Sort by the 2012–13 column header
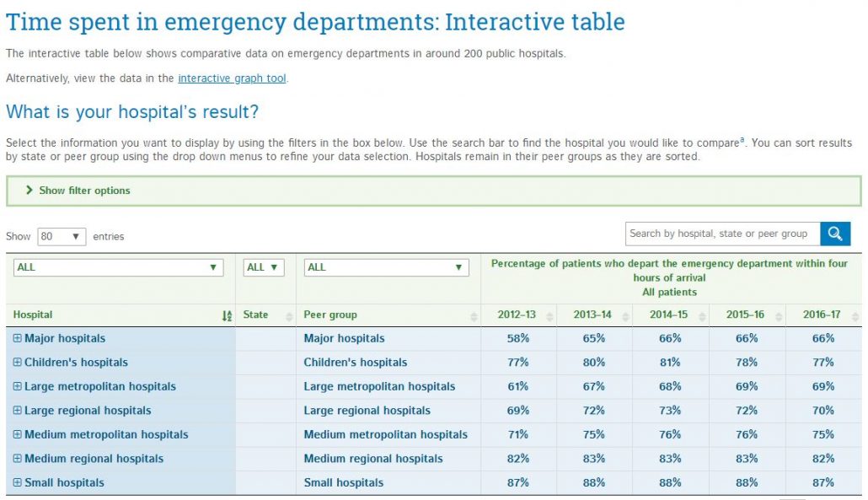This screenshot has height=500, width=868. click(517, 315)
